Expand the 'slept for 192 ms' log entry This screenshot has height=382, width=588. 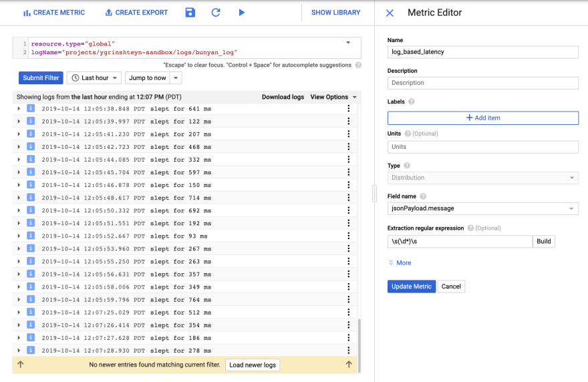tap(19, 223)
